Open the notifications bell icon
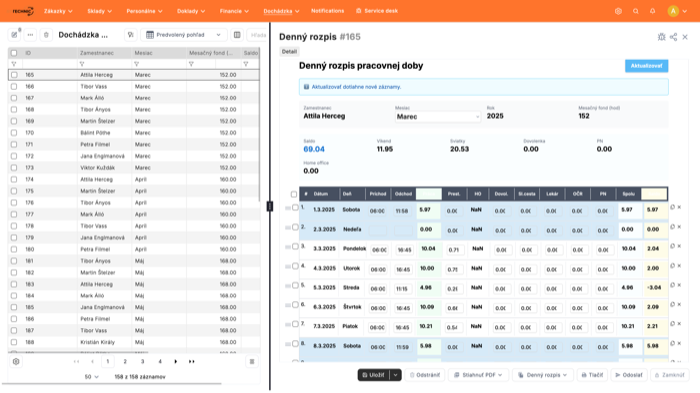700x393 pixels. (x=653, y=11)
